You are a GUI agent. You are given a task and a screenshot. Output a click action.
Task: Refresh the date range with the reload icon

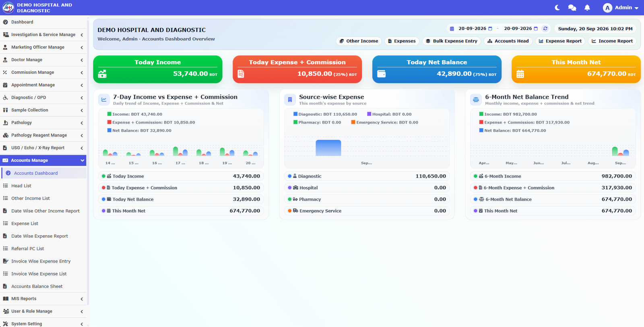coord(545,29)
